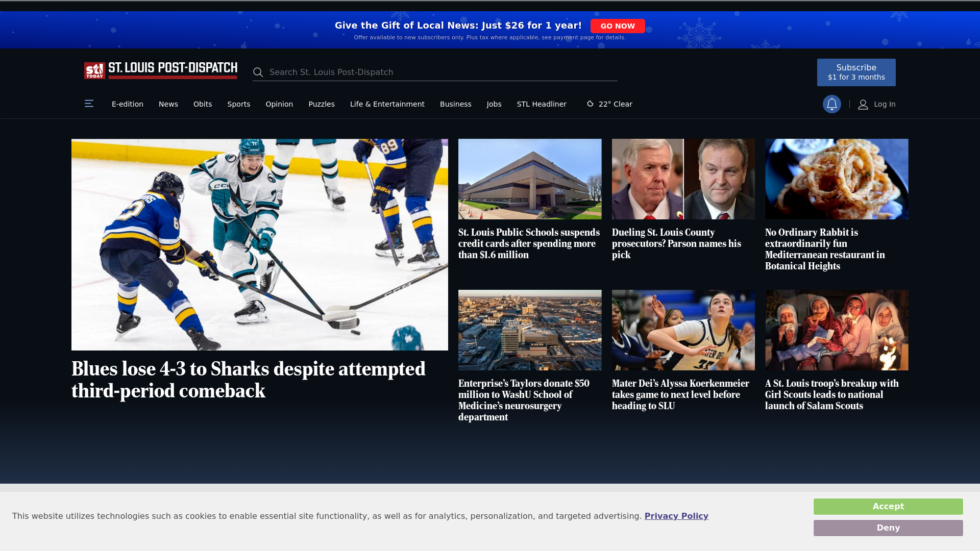Image resolution: width=980 pixels, height=551 pixels.
Task: Open the school building thumbnail
Action: [530, 179]
